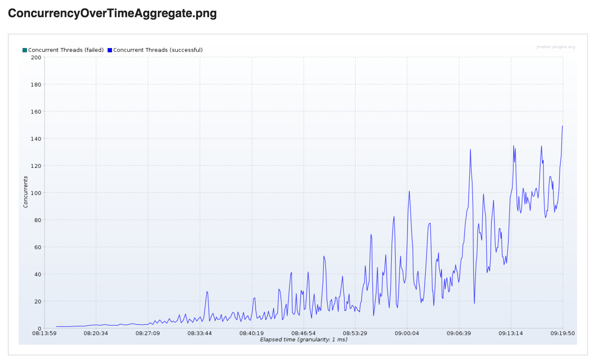Viewport: 595px width, 364px height.
Task: Select the Concurrent Threads (successful) legend label
Action: point(158,50)
